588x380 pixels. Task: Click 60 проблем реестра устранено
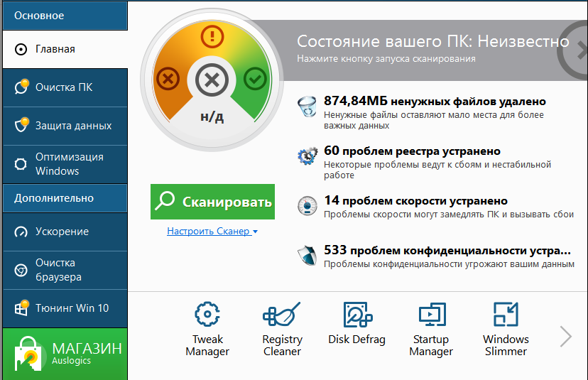point(412,151)
